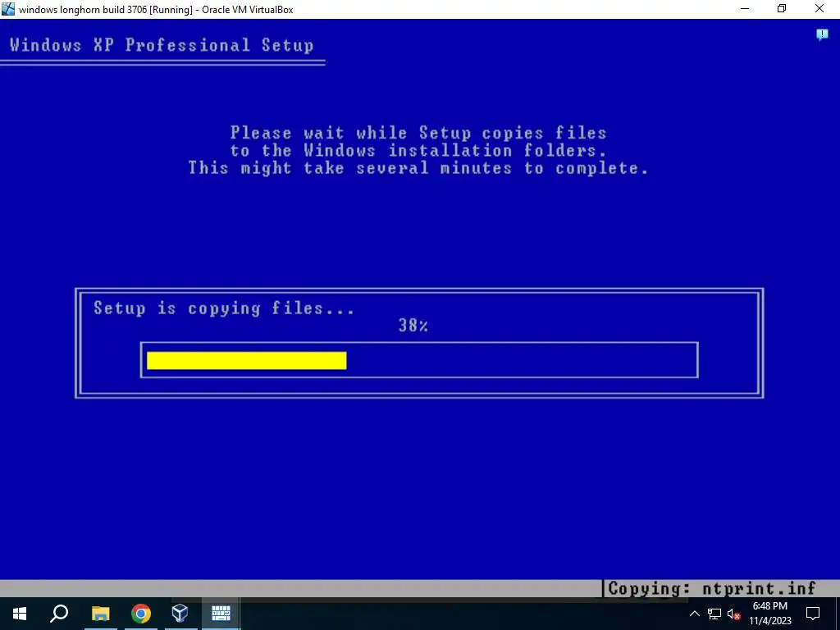
Task: Open File Explorer from the taskbar
Action: (100, 614)
